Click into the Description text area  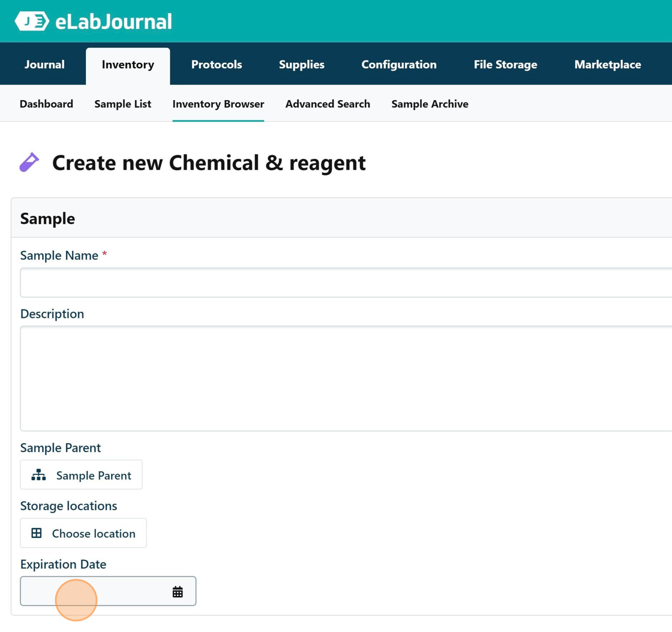346,378
